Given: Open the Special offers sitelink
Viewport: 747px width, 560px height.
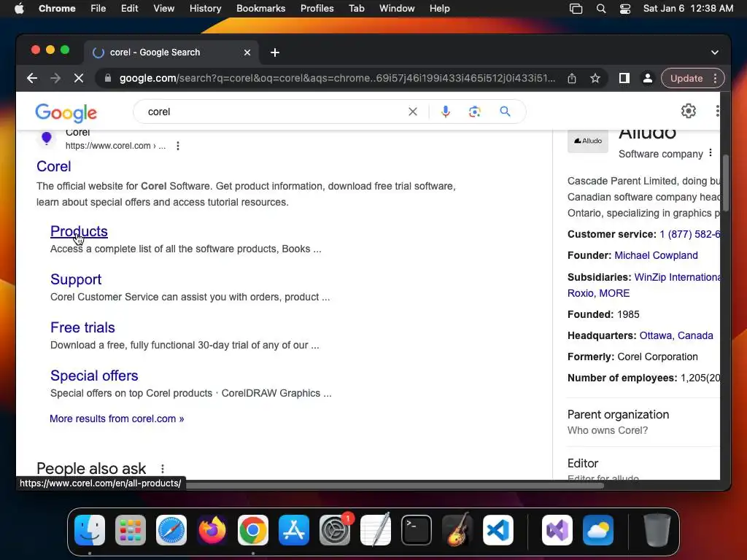Looking at the screenshot, I should (x=94, y=376).
